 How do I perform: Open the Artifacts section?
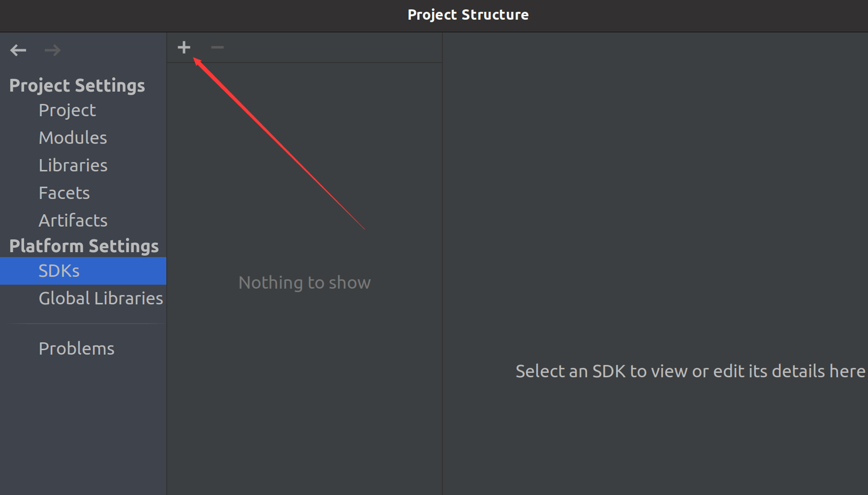click(73, 221)
